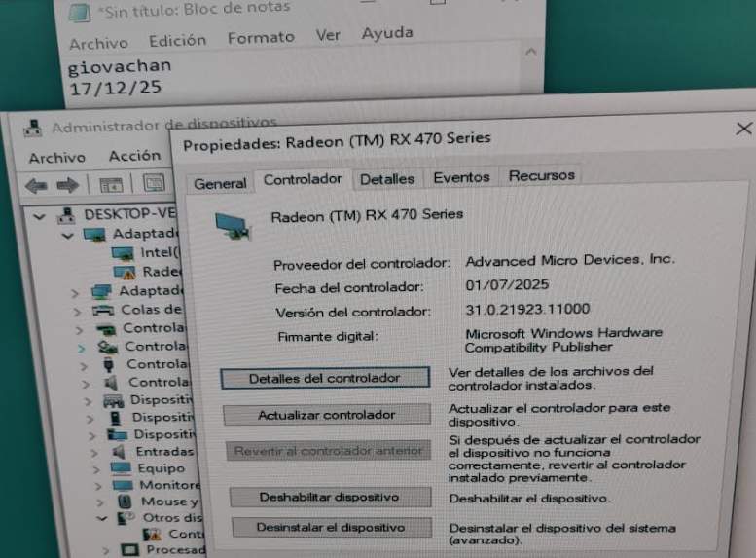
Task: Select the Radeon adapter with warning icon
Action: (148, 273)
